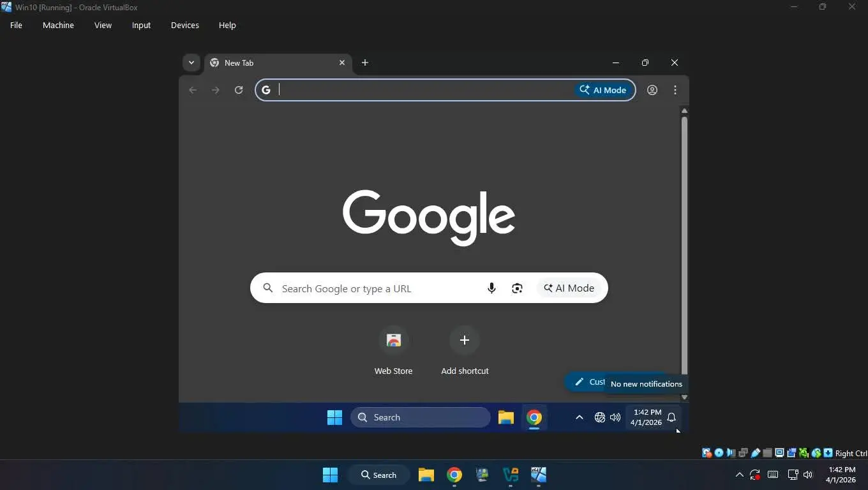The image size is (868, 490).
Task: Click the Back arrow in Chrome toolbar
Action: 193,90
